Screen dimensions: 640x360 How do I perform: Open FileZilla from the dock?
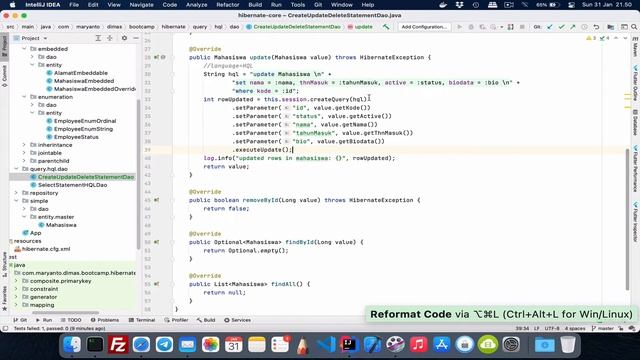coord(118,345)
